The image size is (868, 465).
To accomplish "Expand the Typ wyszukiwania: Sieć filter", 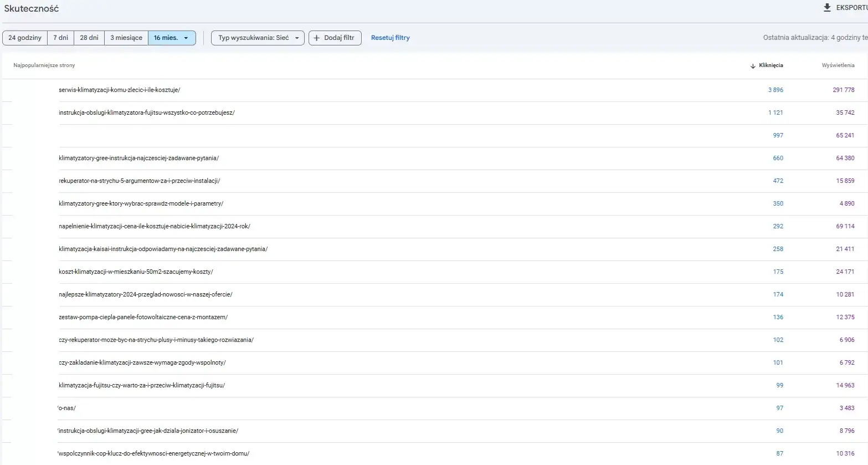I will 258,38.
